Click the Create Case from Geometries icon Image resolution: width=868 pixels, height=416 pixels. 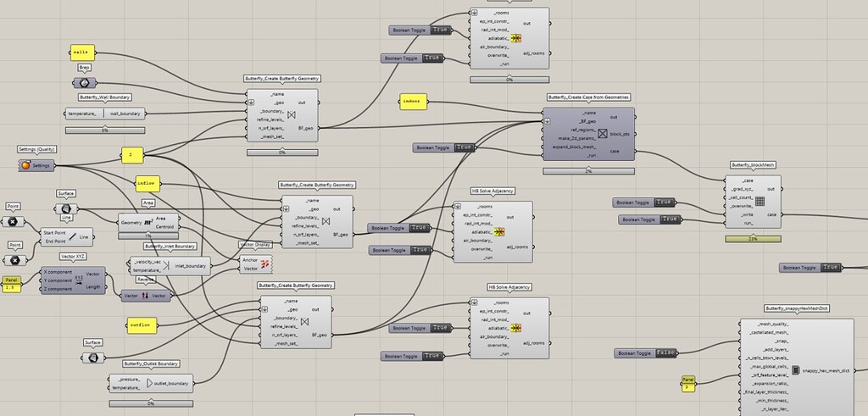(x=603, y=133)
